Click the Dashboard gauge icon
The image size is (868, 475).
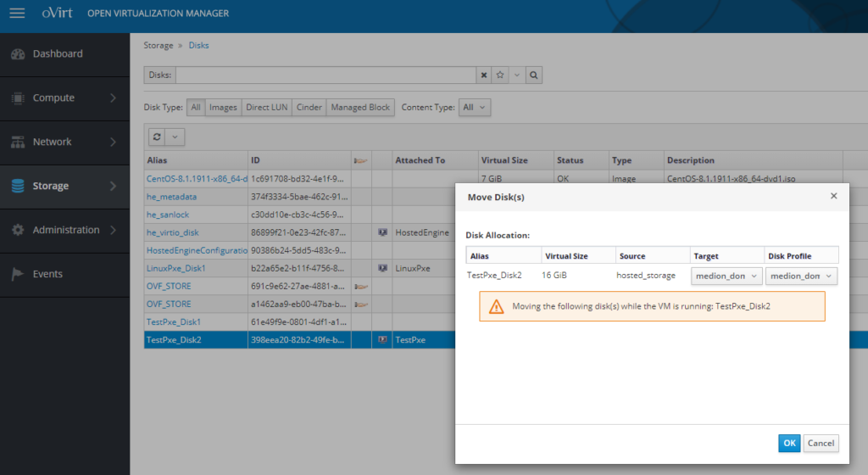18,53
